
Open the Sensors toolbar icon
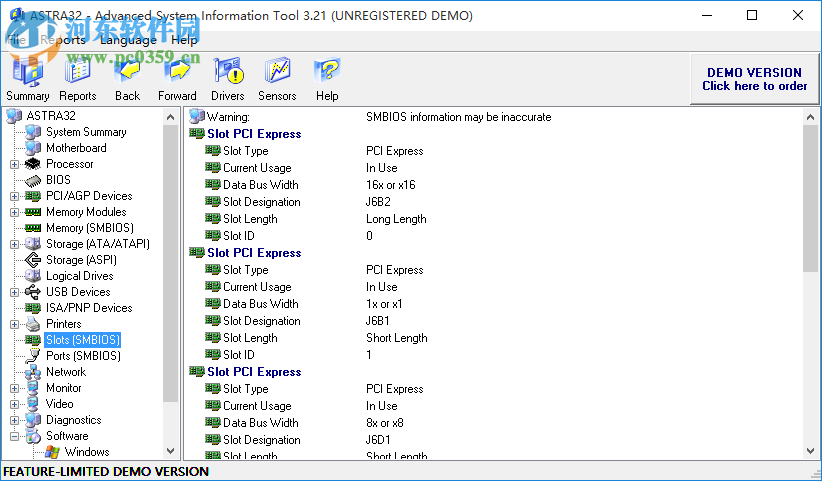277,73
